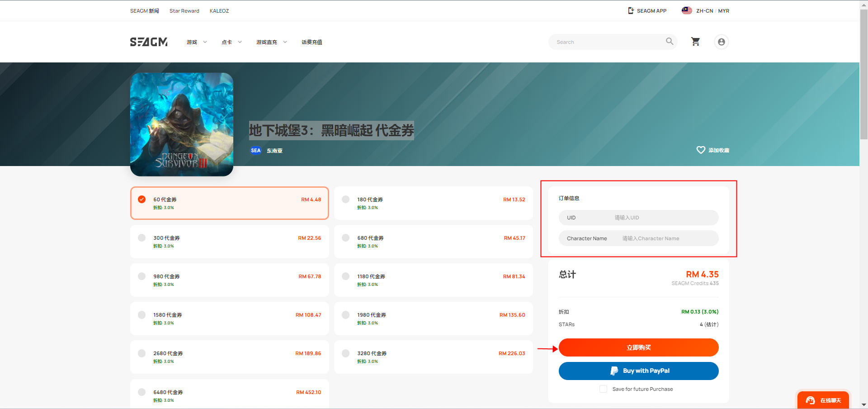Screen dimensions: 868x409
Task: Select the 6480 代金券 option
Action: pyautogui.click(x=230, y=395)
